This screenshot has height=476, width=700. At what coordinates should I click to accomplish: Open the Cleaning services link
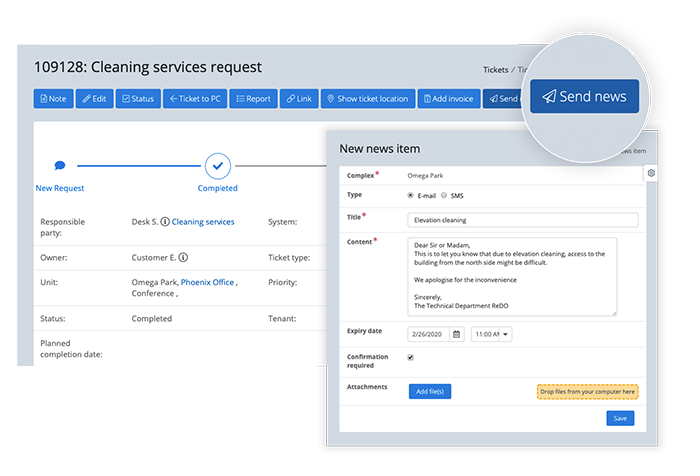pyautogui.click(x=203, y=222)
